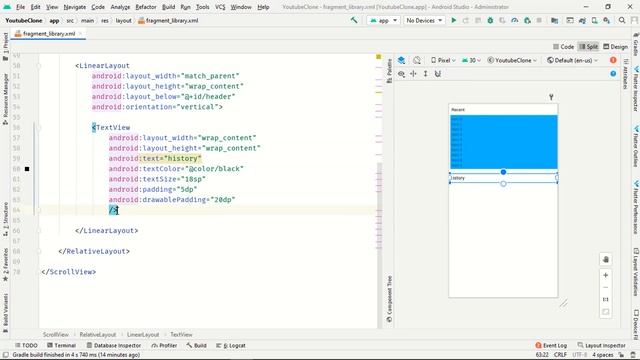Screen dimensions: 640x360
Task: Collapse the LinearLayout code fold marker
Action: (x=39, y=66)
